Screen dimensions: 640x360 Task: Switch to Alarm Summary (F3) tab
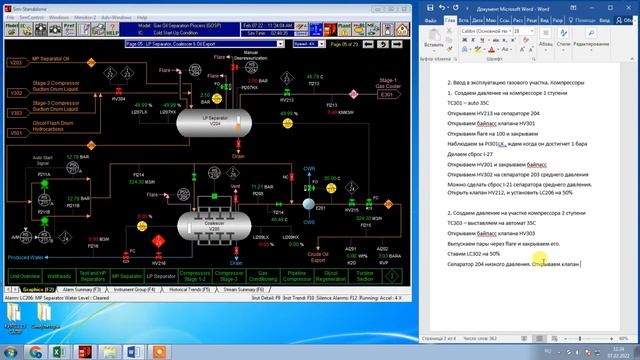point(82,289)
